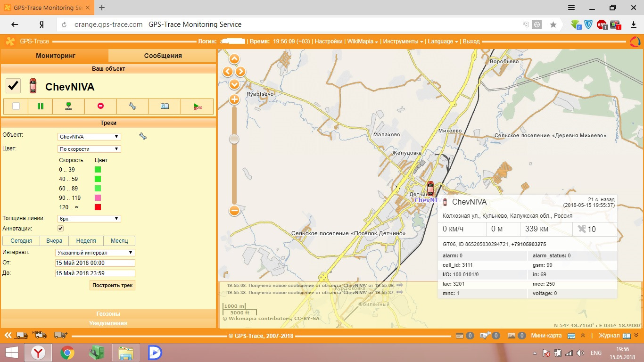Click the journal book icon next to Журнал
This screenshot has height=362, width=644.
tap(626, 336)
